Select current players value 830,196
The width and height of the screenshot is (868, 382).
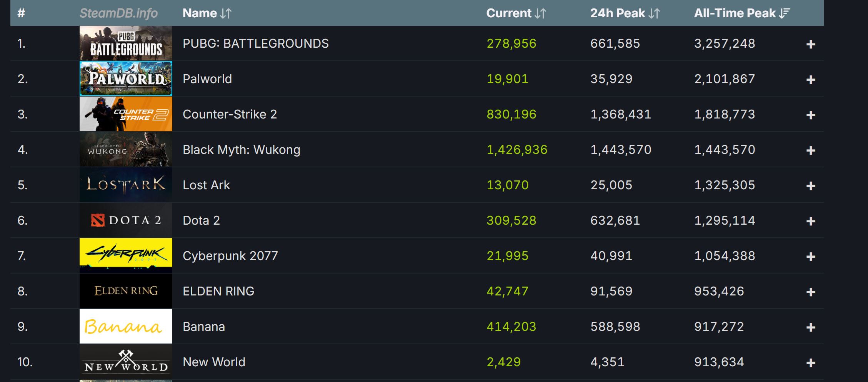click(511, 114)
